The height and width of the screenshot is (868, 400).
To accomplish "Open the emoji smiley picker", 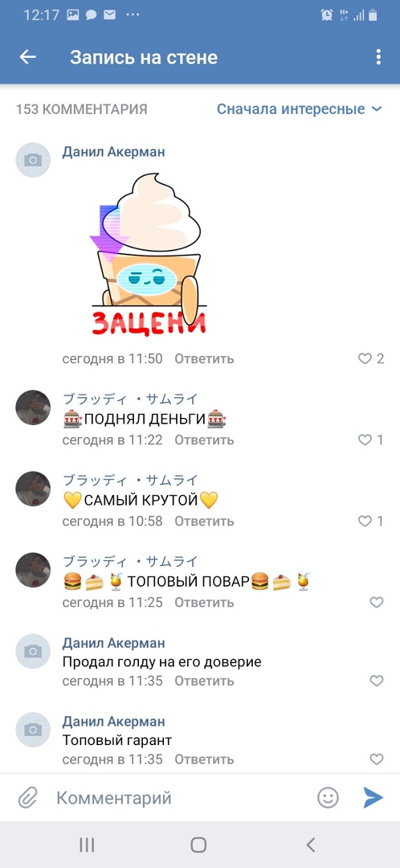I will tap(328, 798).
